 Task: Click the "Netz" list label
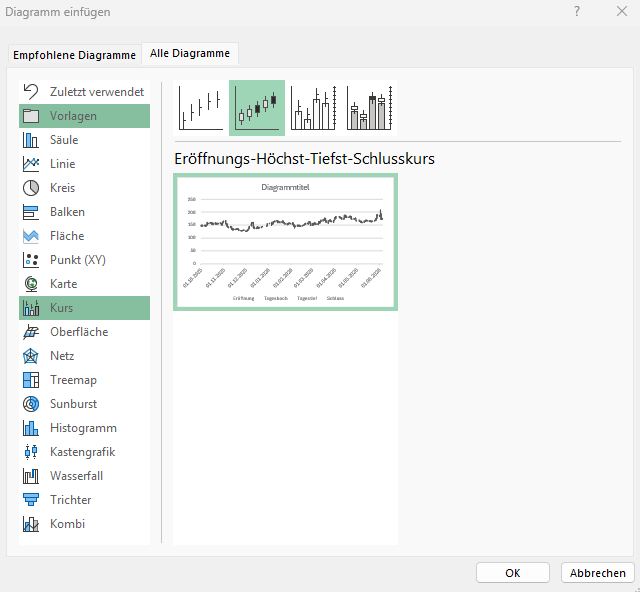(x=62, y=356)
